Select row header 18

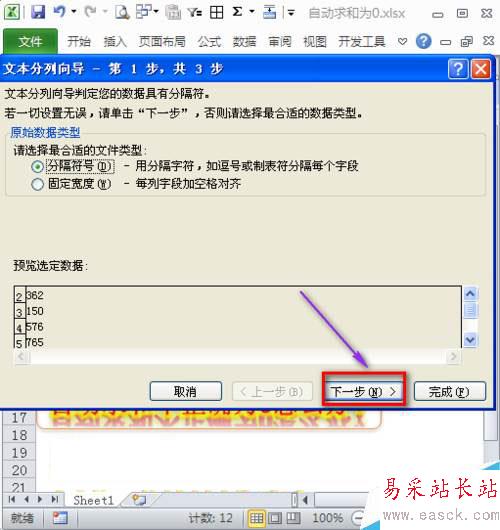coord(19,435)
